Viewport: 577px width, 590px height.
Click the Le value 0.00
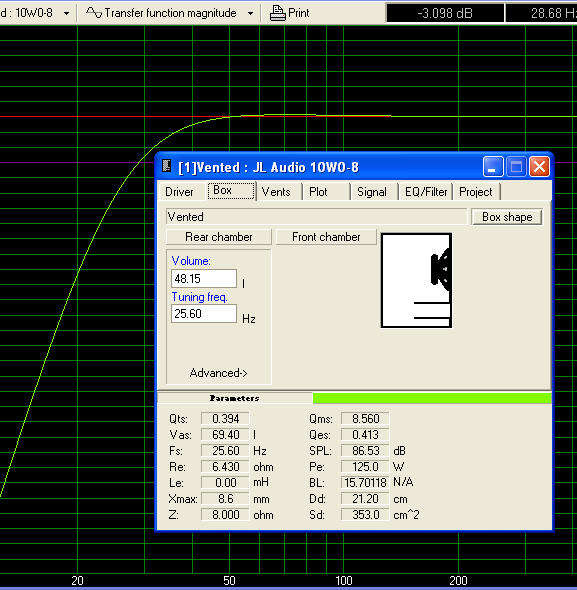[225, 483]
